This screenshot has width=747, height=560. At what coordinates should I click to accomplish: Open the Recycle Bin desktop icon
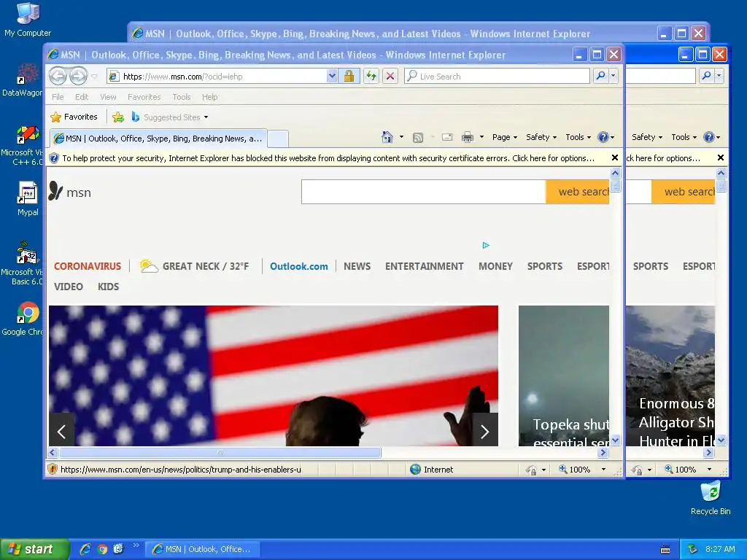pos(711,497)
